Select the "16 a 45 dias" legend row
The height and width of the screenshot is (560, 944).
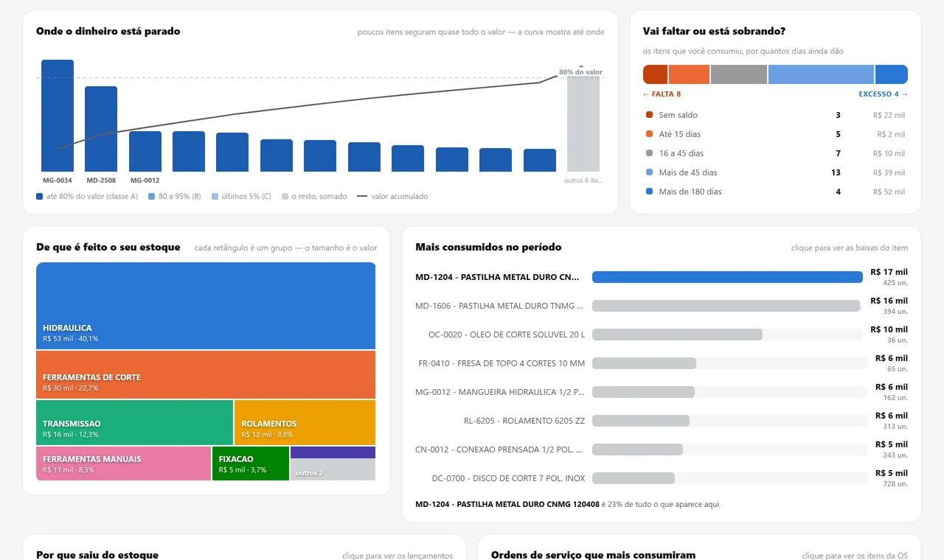click(x=775, y=153)
